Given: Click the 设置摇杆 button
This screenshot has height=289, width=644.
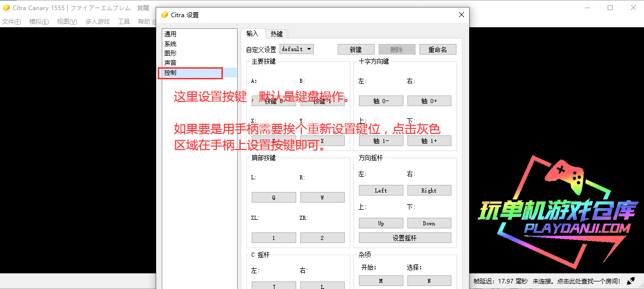Looking at the screenshot, I should pos(404,238).
